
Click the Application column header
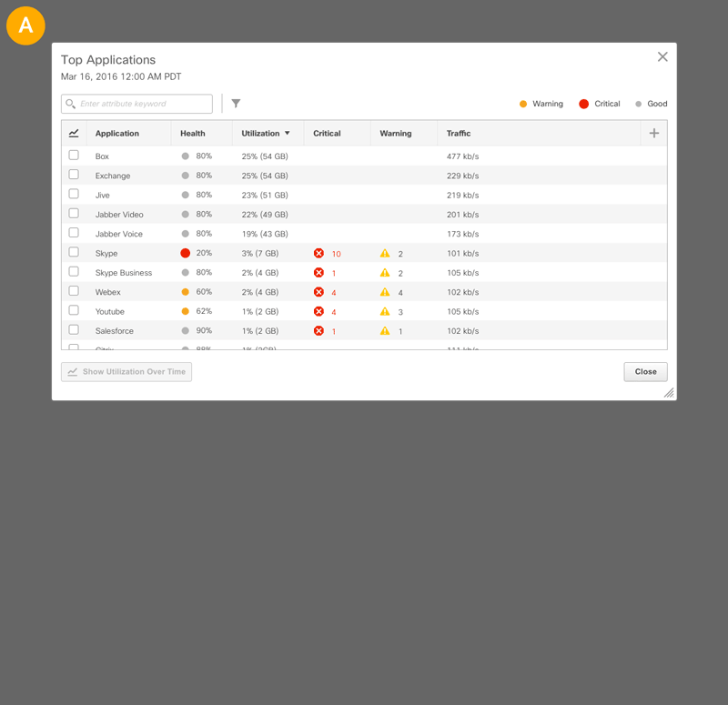[x=117, y=133]
